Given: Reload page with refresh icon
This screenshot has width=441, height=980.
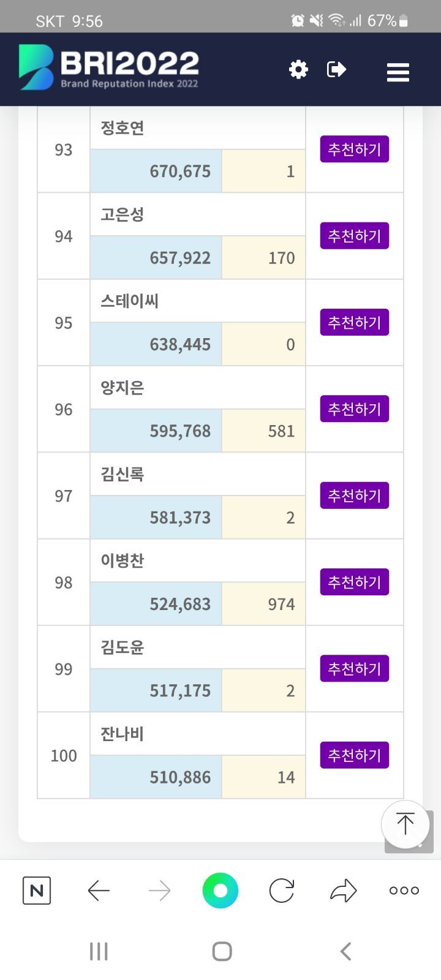Looking at the screenshot, I should click(x=282, y=891).
